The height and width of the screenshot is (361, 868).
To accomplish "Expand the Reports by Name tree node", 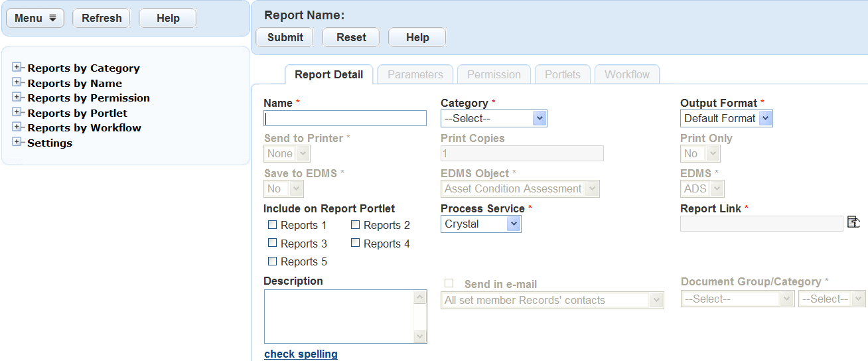I will [x=17, y=82].
